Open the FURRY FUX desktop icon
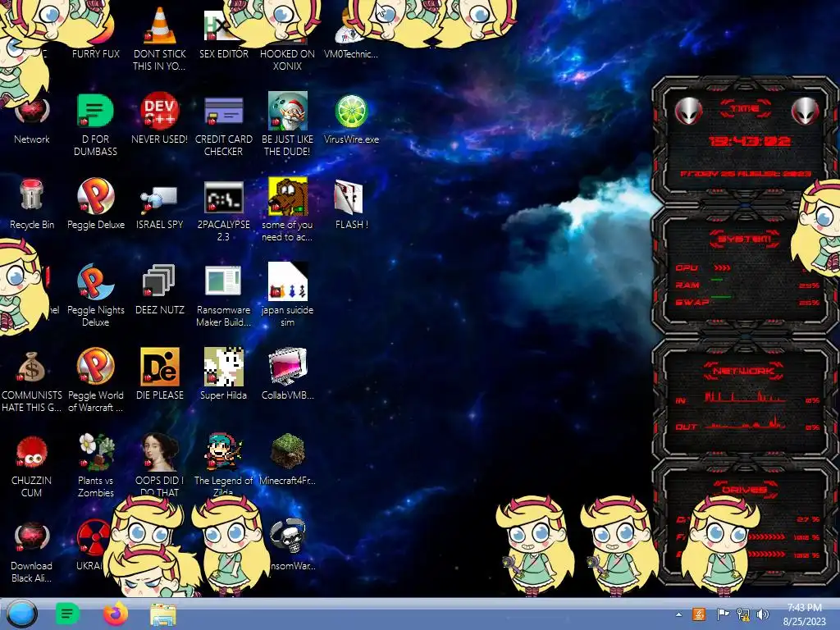 pyautogui.click(x=96, y=53)
